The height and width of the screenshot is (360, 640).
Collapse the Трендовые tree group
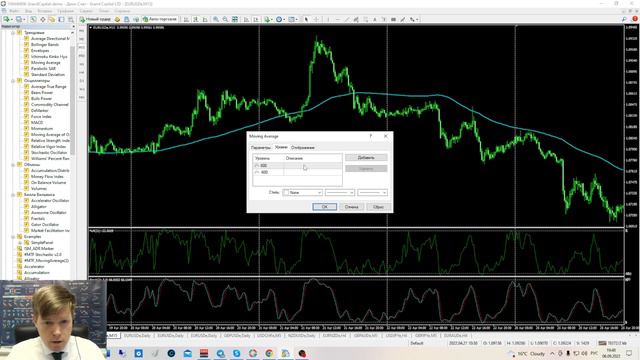tap(13, 33)
